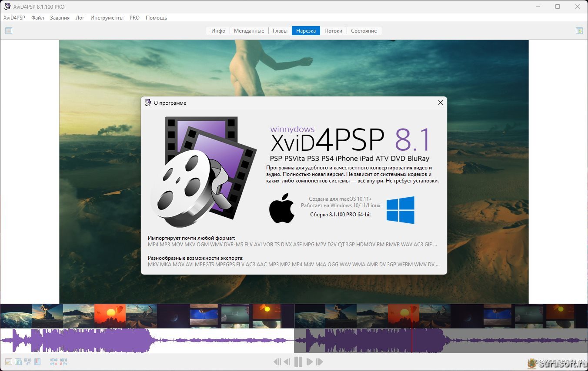Switch to the Главы tab

[280, 31]
